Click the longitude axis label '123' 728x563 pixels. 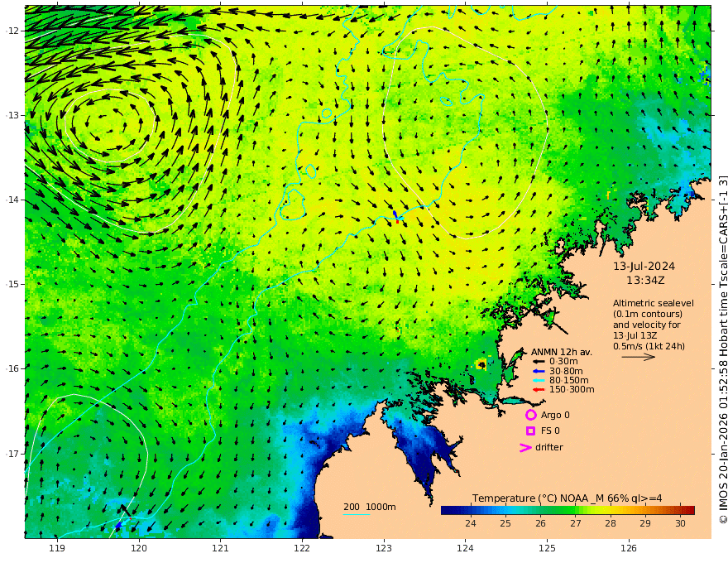384,549
